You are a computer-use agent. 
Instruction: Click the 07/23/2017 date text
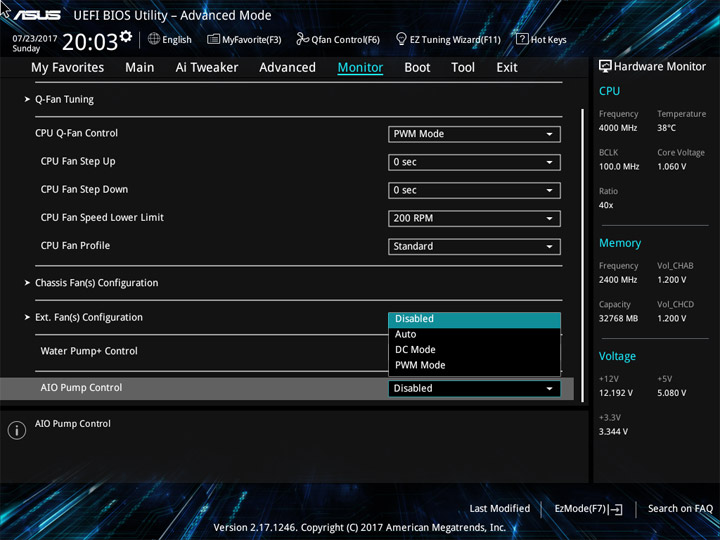34,39
